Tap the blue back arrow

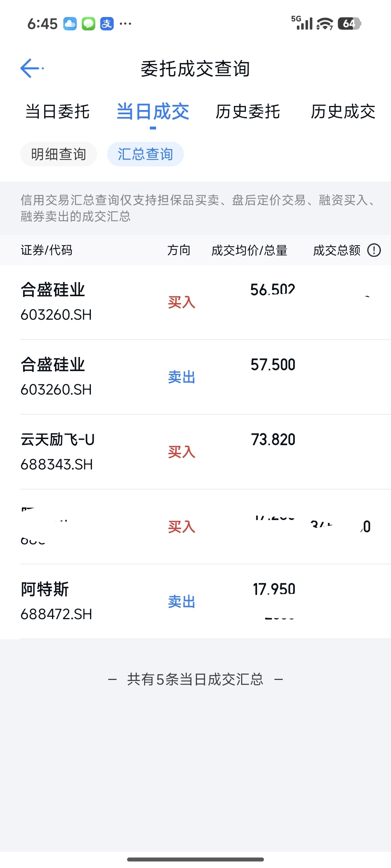point(30,68)
